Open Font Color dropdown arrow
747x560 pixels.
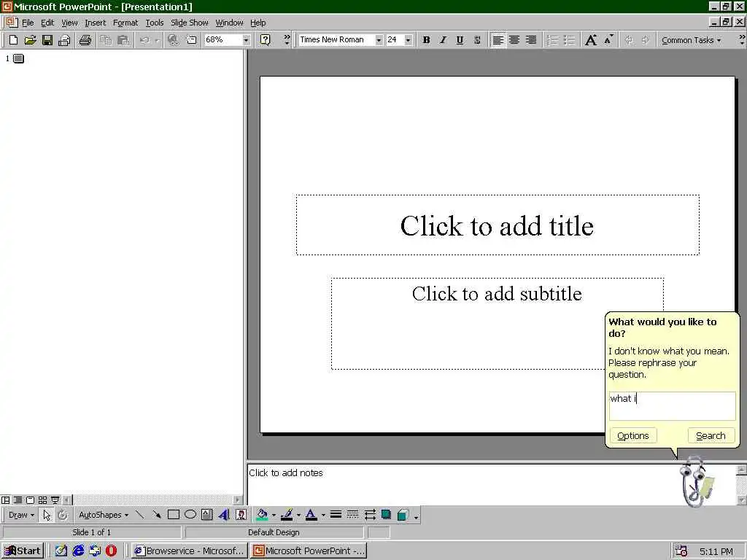(x=323, y=515)
